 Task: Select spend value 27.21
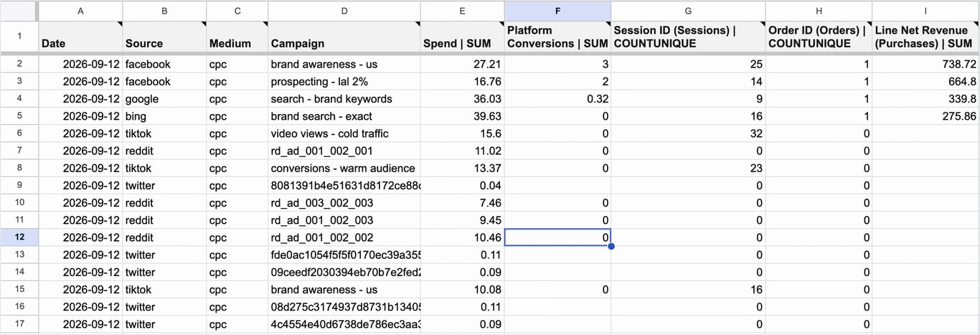pyautogui.click(x=463, y=64)
